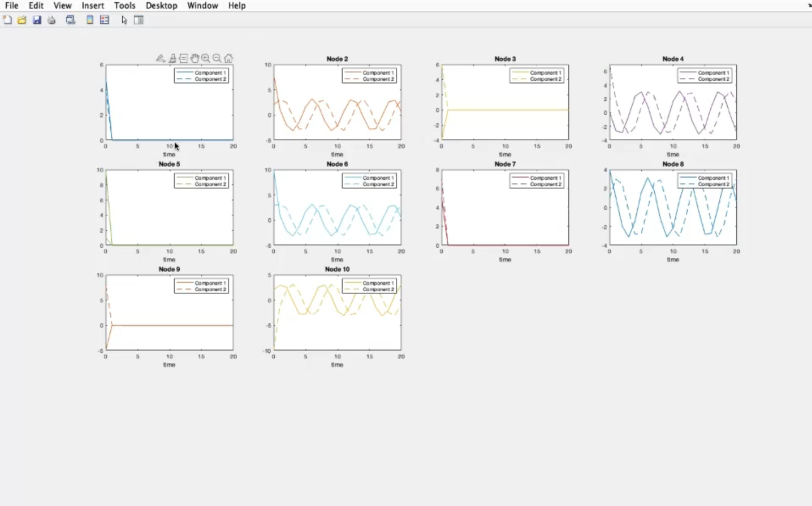Screen dimensions: 812x506
Task: Enable the Brush Data tool on the axes toolbar
Action: pos(172,58)
